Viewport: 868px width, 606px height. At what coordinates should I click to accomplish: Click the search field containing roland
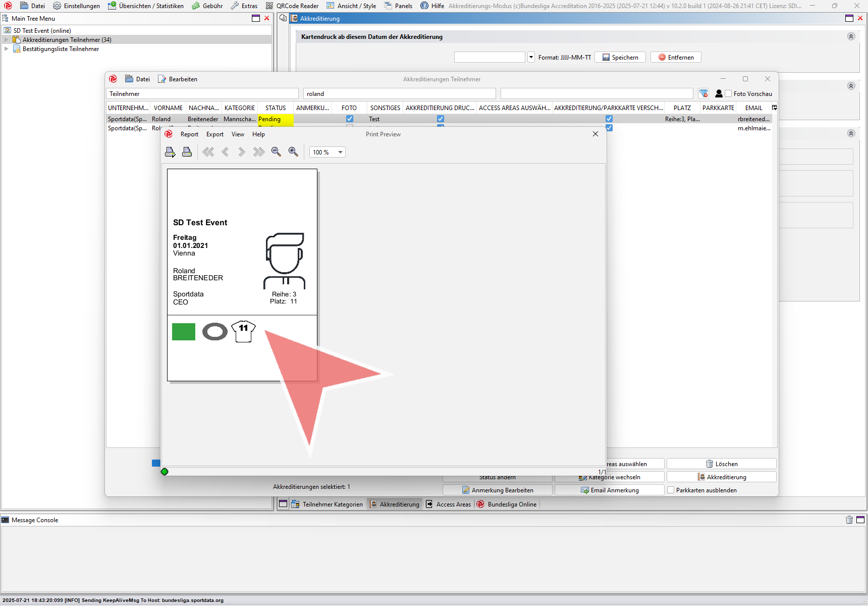399,93
